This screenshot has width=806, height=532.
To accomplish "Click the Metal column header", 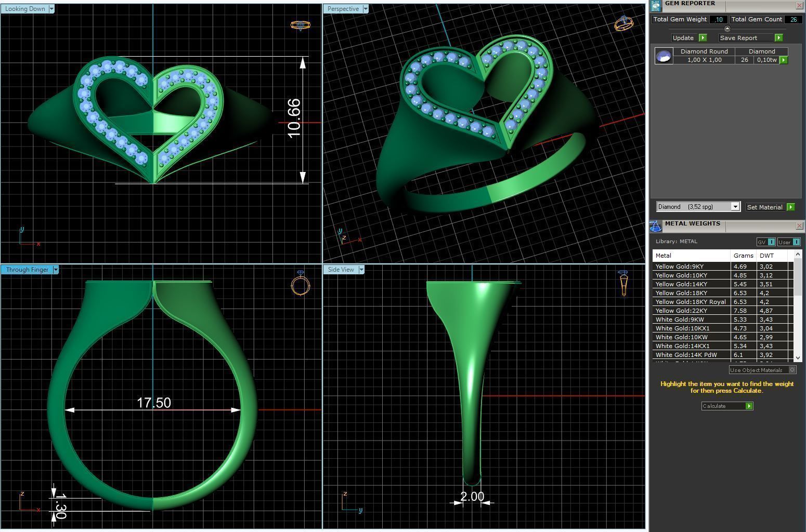I will point(692,256).
